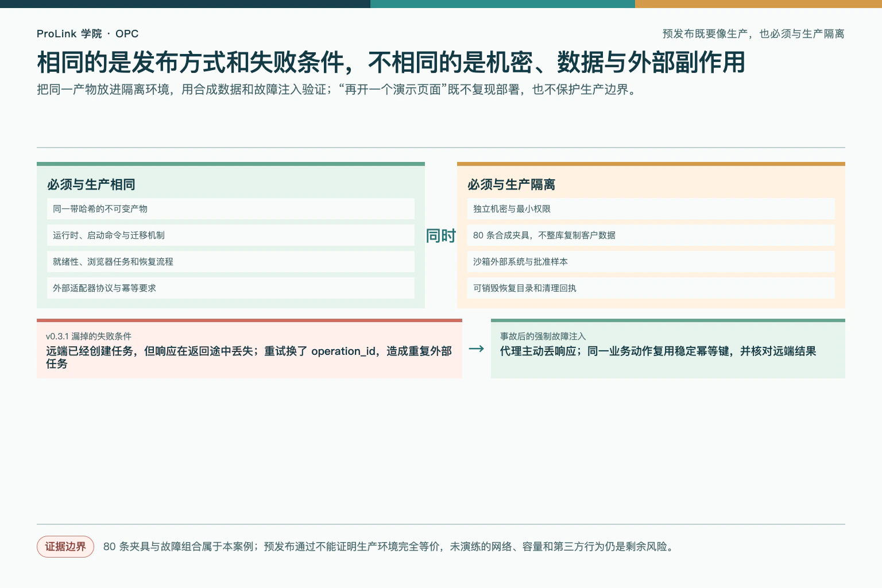Click the row 可销毁恢复目录和清理回执
This screenshot has height=588, width=882.
pyautogui.click(x=651, y=288)
